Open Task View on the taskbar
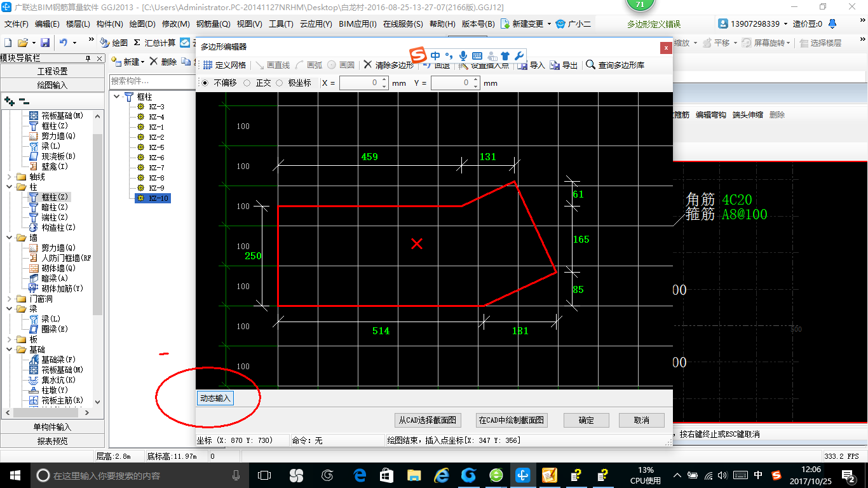868x488 pixels. 264,475
